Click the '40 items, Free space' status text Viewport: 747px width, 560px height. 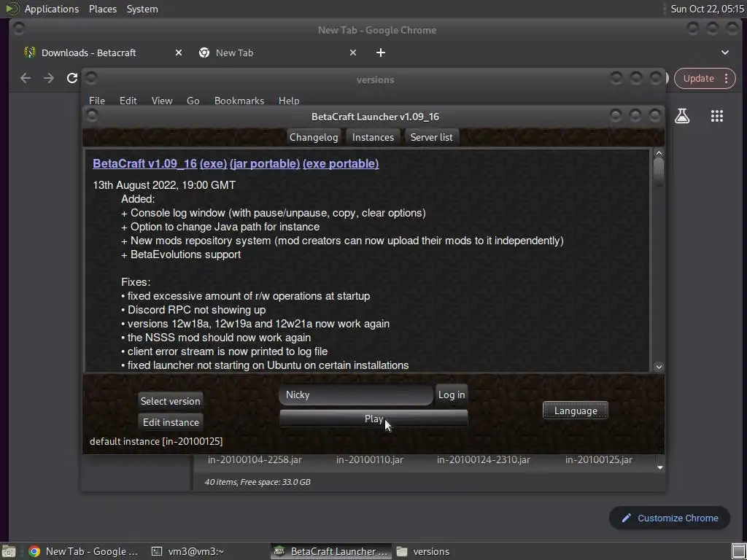click(258, 482)
